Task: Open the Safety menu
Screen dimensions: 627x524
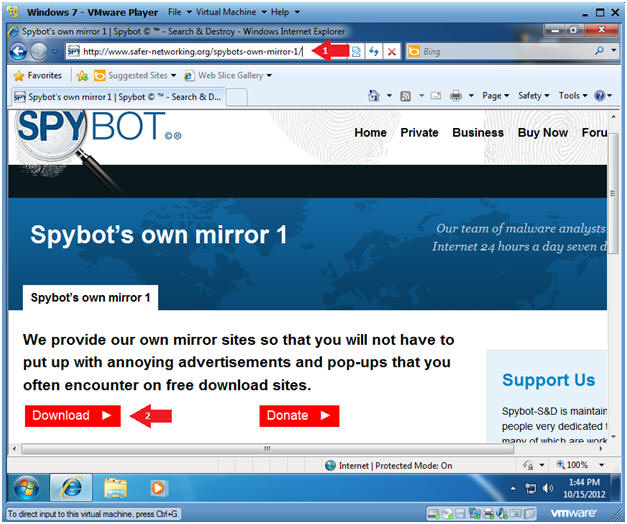Action: click(x=533, y=96)
